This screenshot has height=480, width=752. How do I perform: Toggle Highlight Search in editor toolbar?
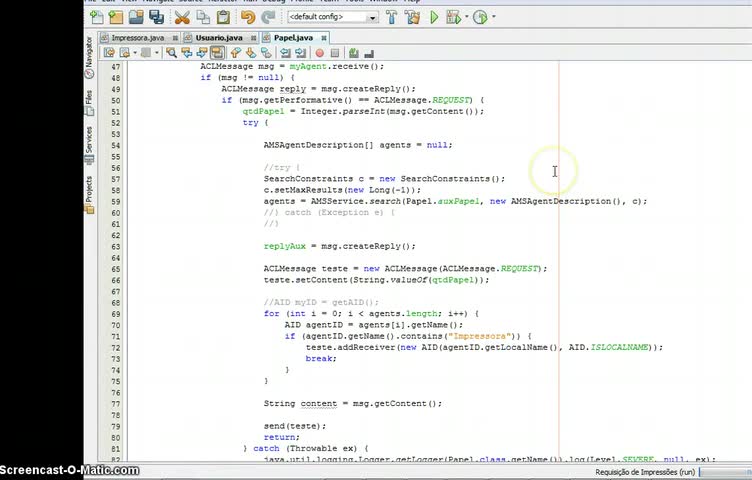pos(217,53)
